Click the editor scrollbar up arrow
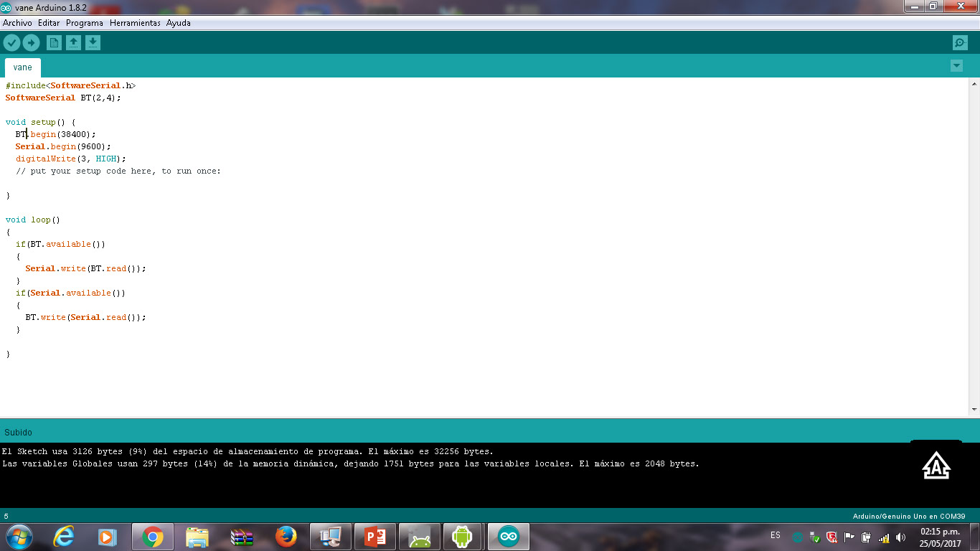The width and height of the screenshot is (980, 551). pyautogui.click(x=974, y=84)
